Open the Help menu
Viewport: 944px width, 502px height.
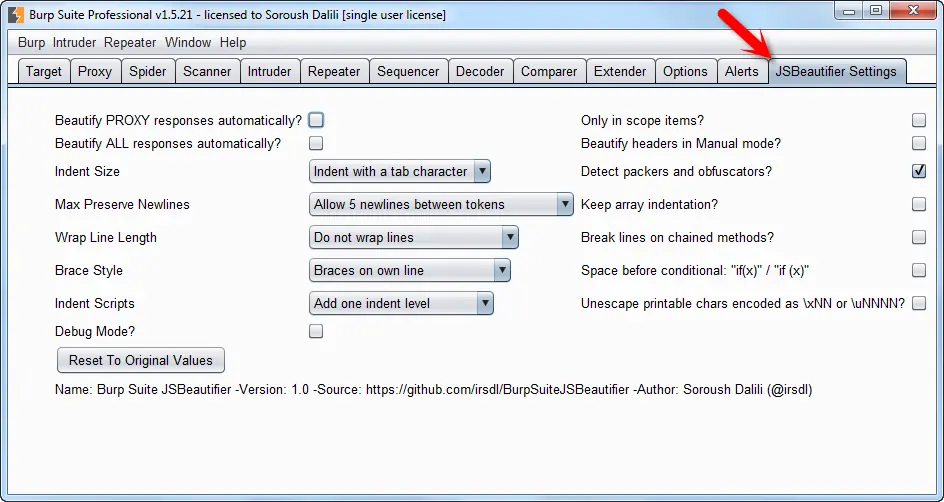pyautogui.click(x=233, y=42)
